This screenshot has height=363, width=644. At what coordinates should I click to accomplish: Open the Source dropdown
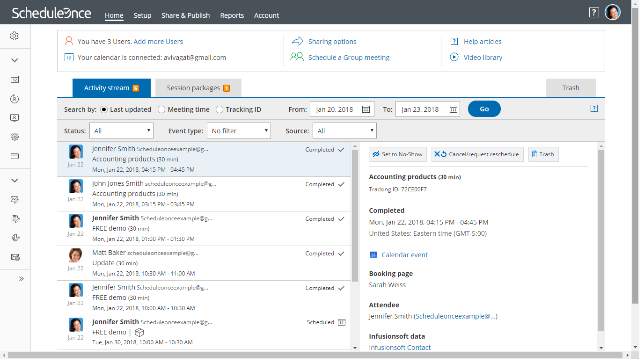[x=344, y=131]
